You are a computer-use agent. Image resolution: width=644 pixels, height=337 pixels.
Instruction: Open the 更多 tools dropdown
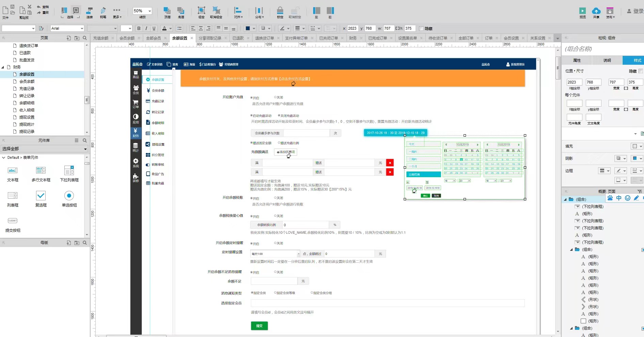[x=117, y=13]
